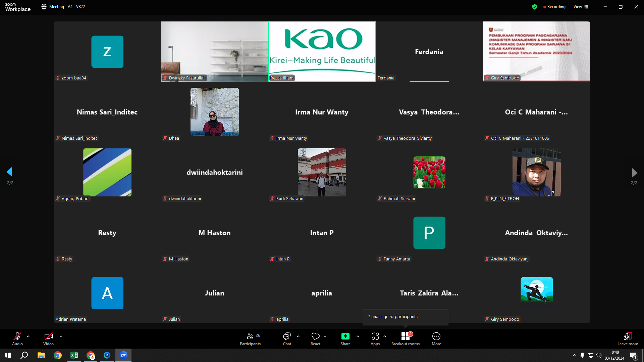Start camera with Video button

coord(48,339)
